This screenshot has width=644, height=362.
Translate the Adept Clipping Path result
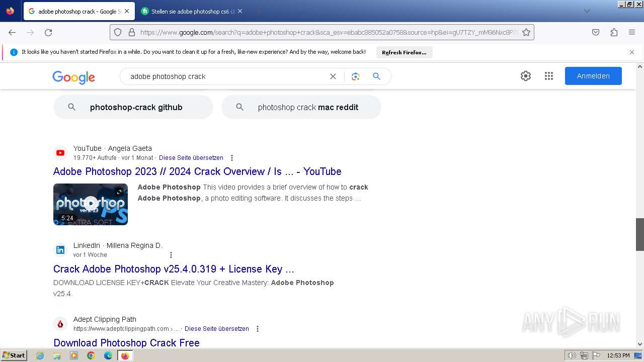click(x=217, y=329)
